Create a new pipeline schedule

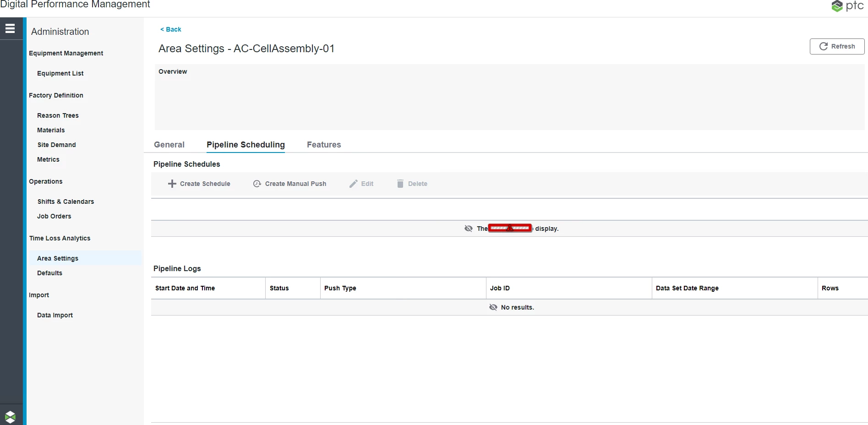pyautogui.click(x=199, y=184)
